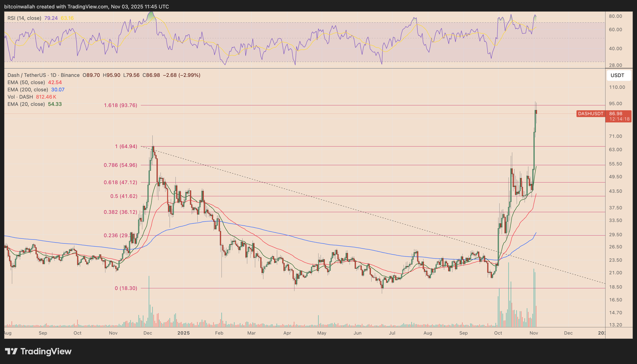The image size is (637, 364).
Task: Select the EMA (50, close) legend
Action: [x=26, y=82]
